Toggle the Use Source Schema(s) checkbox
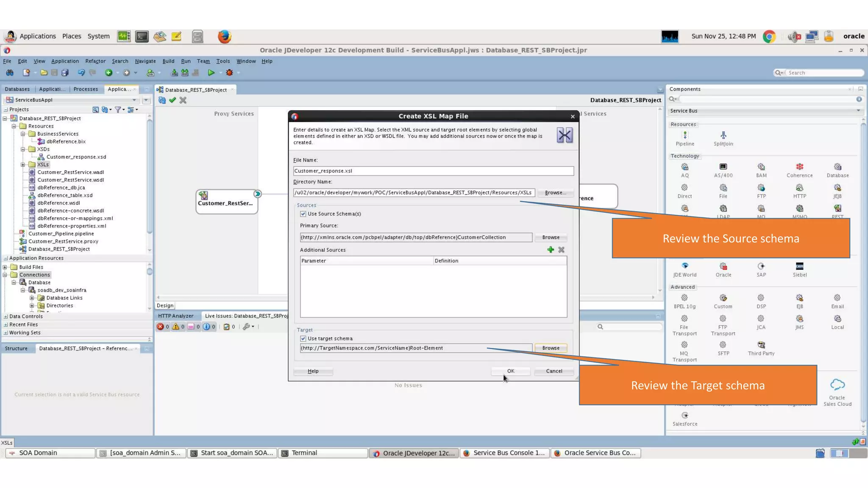 click(303, 214)
